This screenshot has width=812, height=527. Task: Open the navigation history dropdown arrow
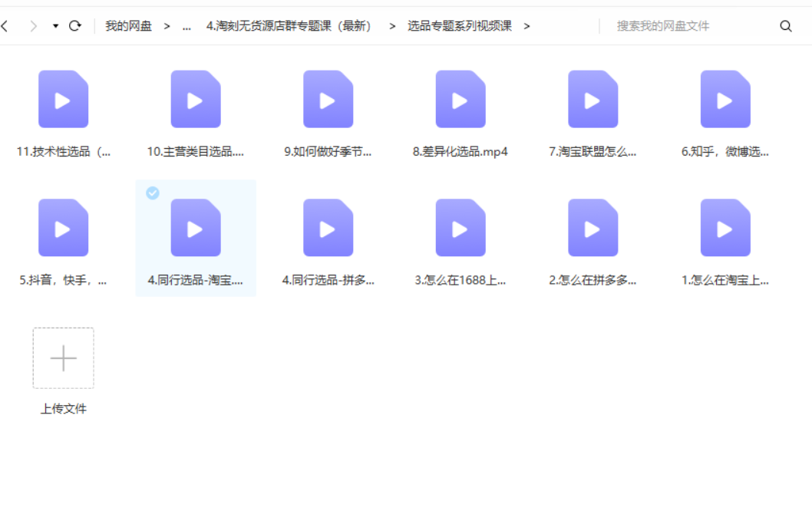tap(55, 26)
